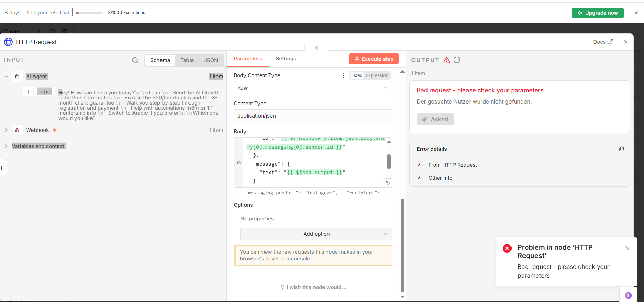Screen dimensions: 644x302
Task: Click the red error icon in notification
Action: 507,248
